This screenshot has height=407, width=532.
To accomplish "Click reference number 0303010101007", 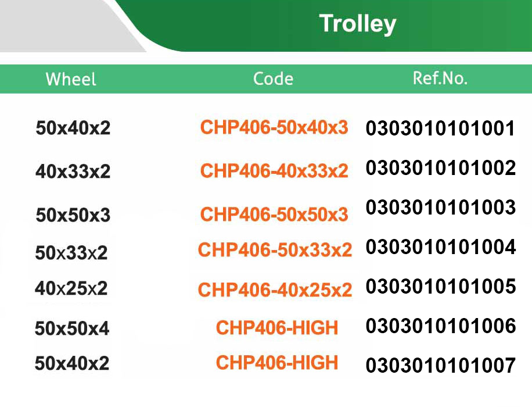I will (x=440, y=366).
